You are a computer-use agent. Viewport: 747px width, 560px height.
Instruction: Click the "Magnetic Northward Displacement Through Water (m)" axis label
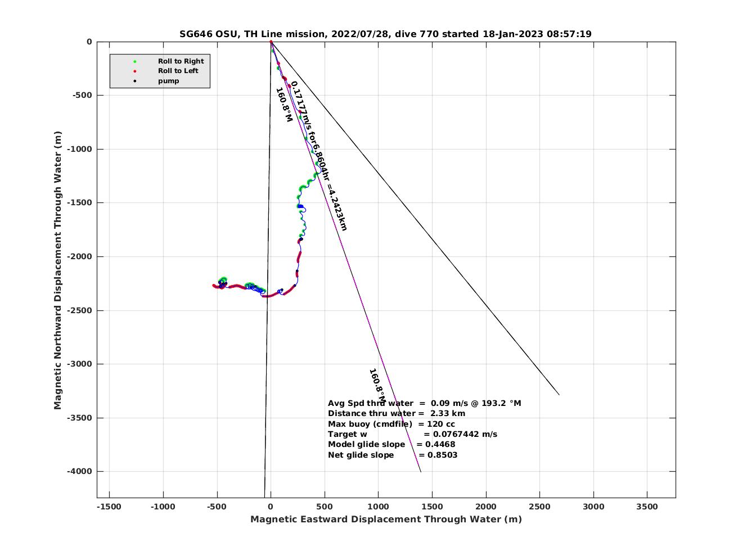(x=58, y=270)
